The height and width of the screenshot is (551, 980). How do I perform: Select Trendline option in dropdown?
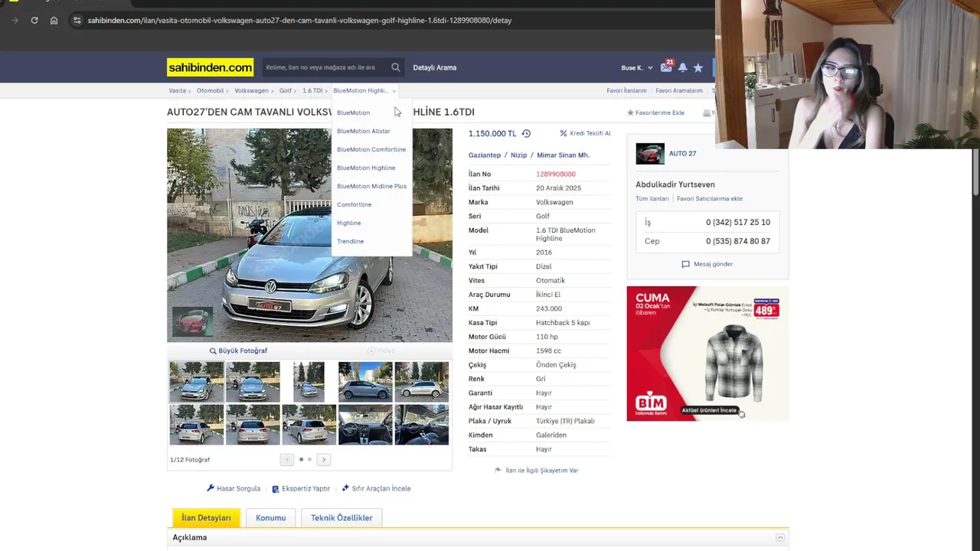tap(350, 241)
